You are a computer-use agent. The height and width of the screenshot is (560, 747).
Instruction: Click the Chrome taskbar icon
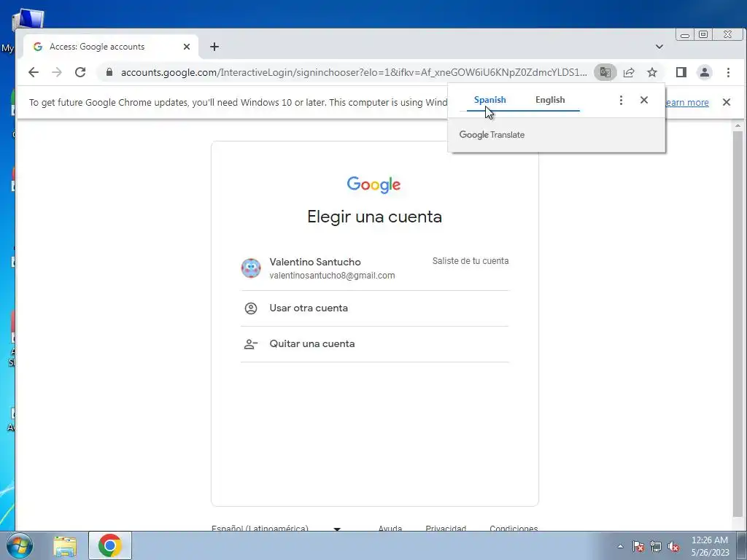[109, 545]
